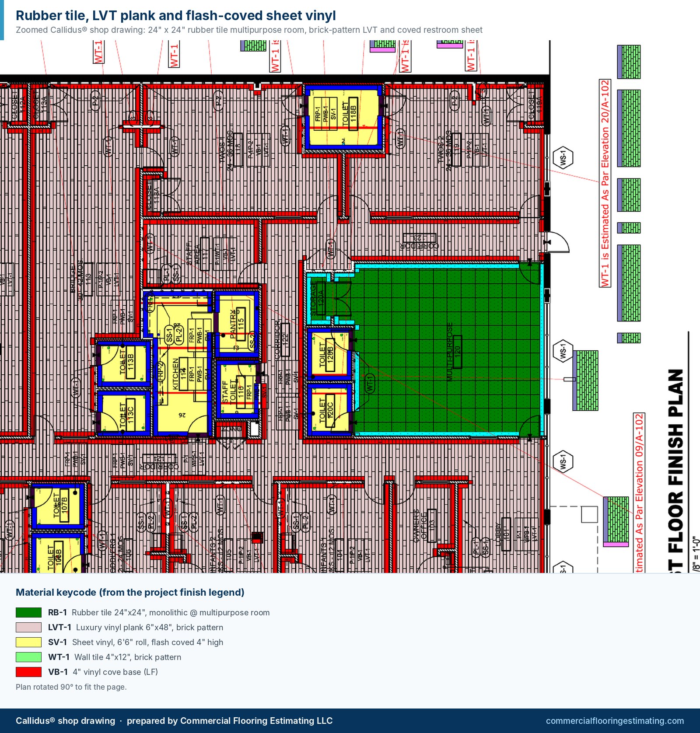Screen dimensions: 700x733
Task: Click the SV-1 yellow legend swatch
Action: (28, 642)
